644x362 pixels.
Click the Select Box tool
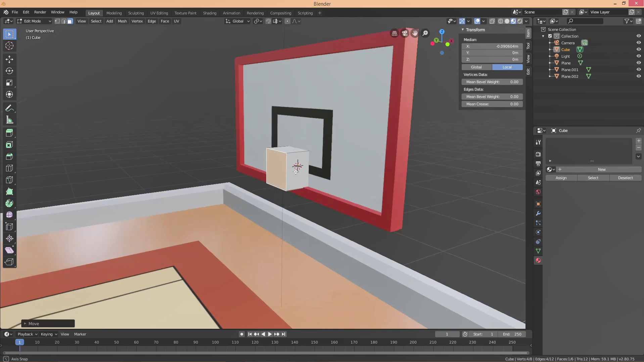tap(9, 34)
